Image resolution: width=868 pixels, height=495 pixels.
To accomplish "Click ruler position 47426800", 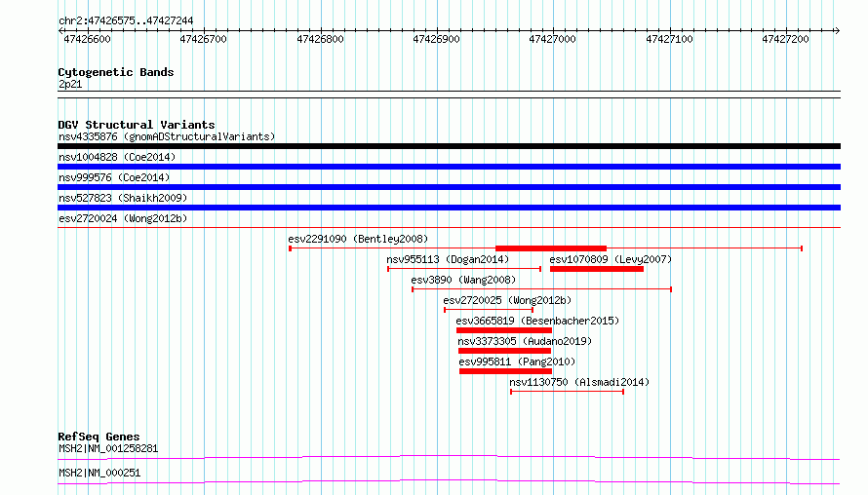I will [321, 39].
